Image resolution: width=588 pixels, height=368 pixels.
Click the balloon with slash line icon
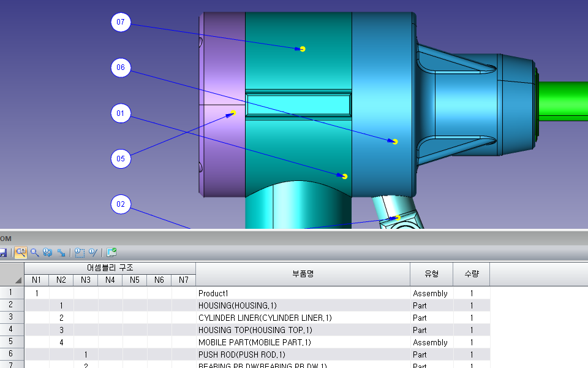pyautogui.click(x=93, y=252)
